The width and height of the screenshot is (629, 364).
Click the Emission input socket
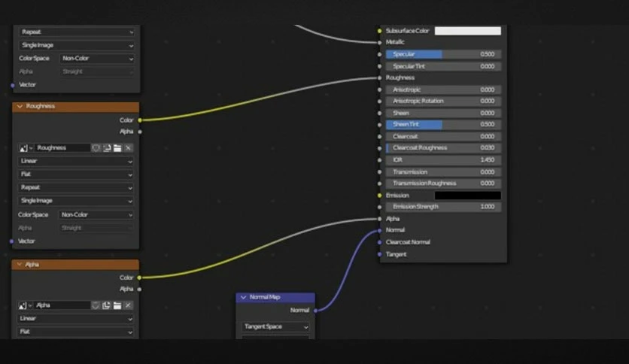(379, 196)
